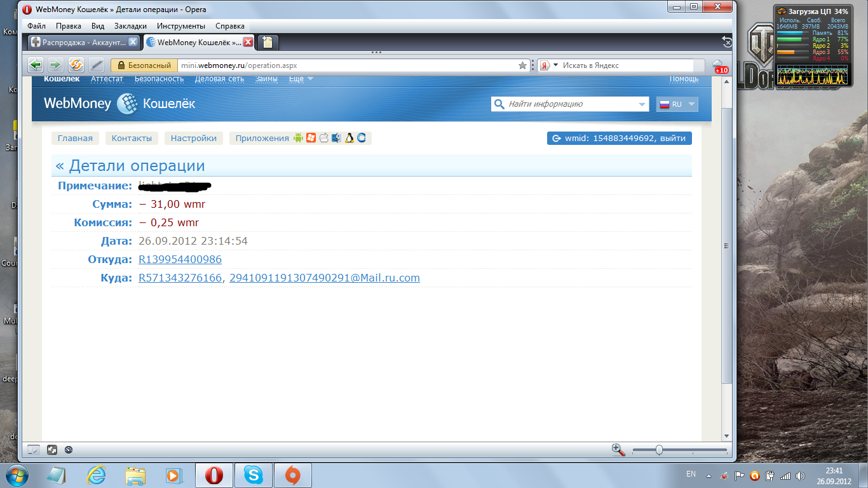Open the Аттестат link
This screenshot has width=868, height=488.
click(x=107, y=79)
